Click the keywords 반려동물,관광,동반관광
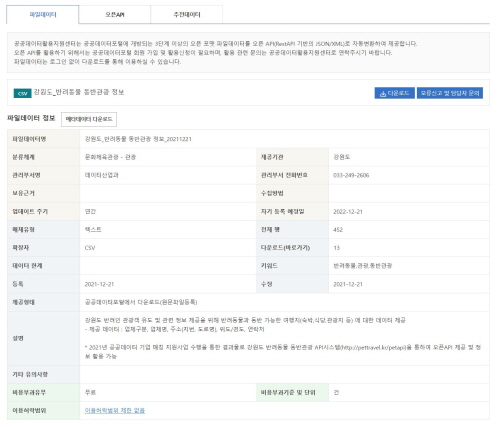The width and height of the screenshot is (500, 427). point(363,266)
